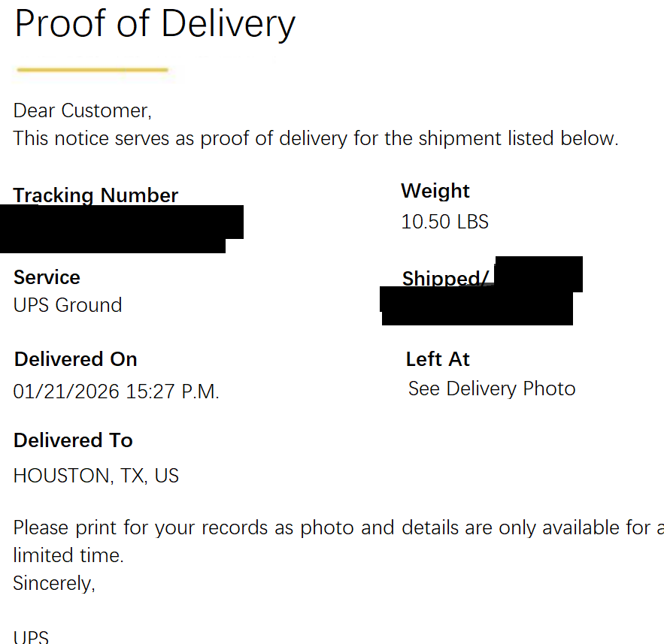Select the HOUSTON, TX, US location
This screenshot has width=664, height=644.
pos(96,476)
